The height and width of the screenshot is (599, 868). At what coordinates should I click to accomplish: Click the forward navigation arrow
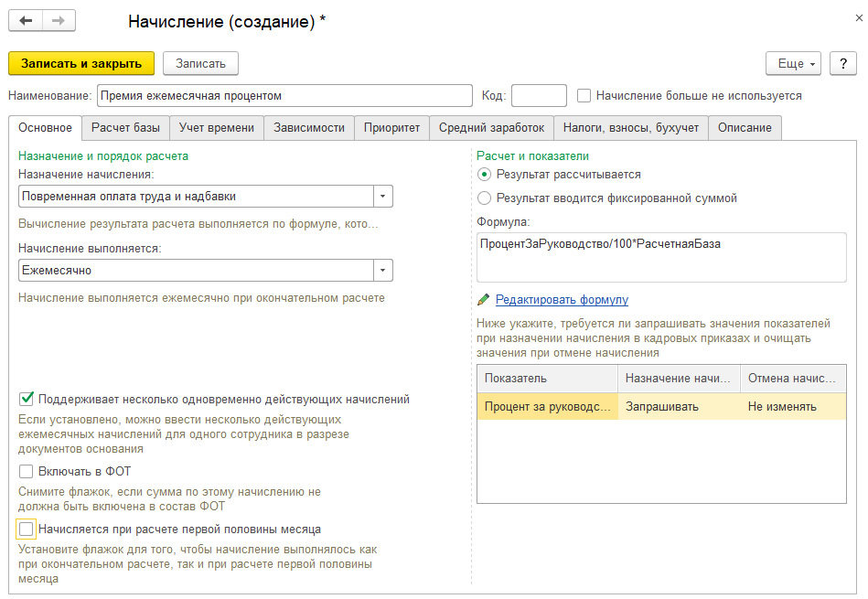59,20
